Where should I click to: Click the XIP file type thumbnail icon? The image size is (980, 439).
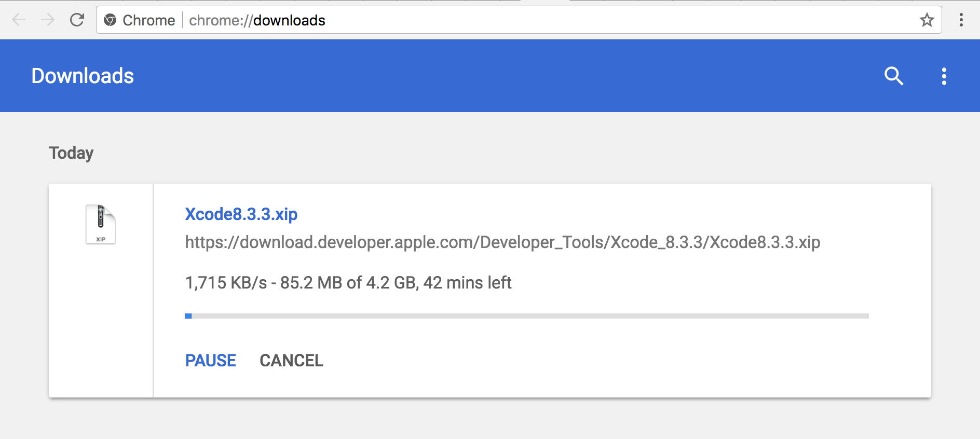tap(101, 224)
